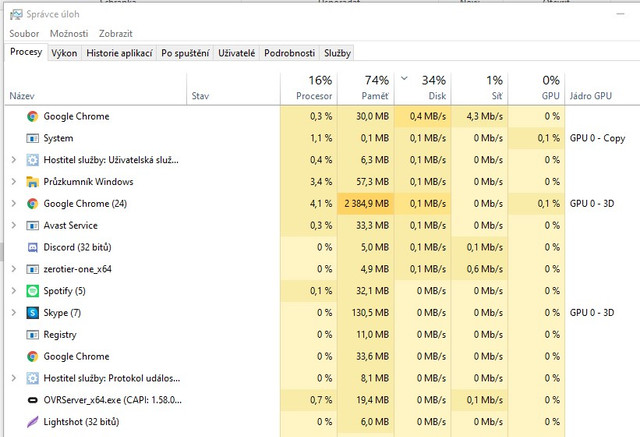Click the Discord (32 bitů) icon
This screenshot has height=437, width=640.
pos(32,247)
